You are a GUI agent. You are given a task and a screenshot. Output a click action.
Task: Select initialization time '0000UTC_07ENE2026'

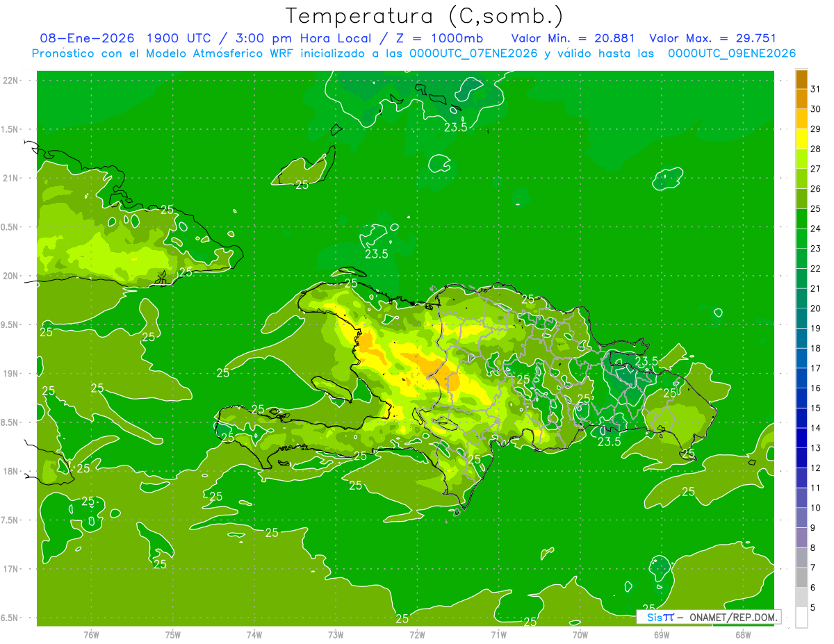pos(474,53)
